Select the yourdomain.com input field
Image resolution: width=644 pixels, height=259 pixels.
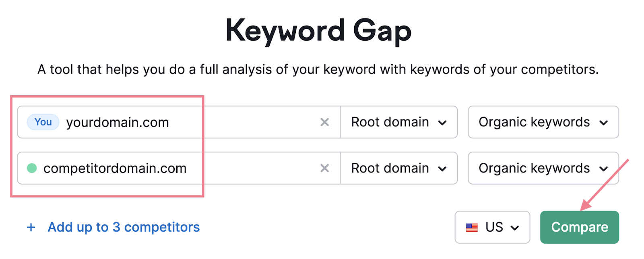(181, 122)
